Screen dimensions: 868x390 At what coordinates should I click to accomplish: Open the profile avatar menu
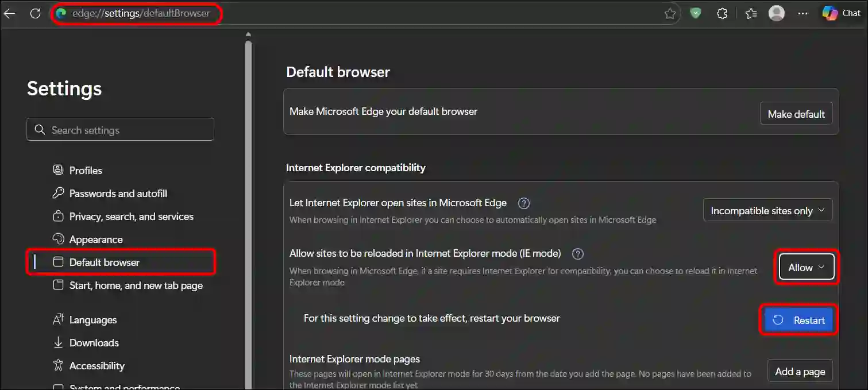pos(776,13)
